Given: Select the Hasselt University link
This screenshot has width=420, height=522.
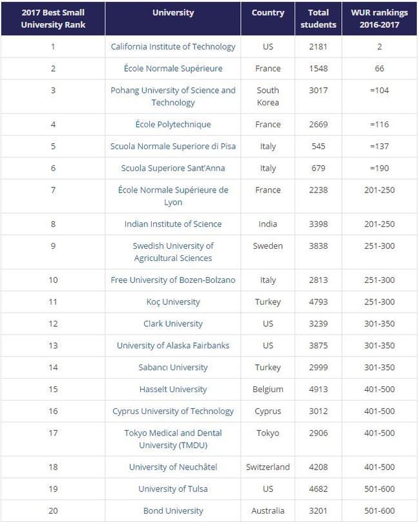Looking at the screenshot, I should coord(173,390).
